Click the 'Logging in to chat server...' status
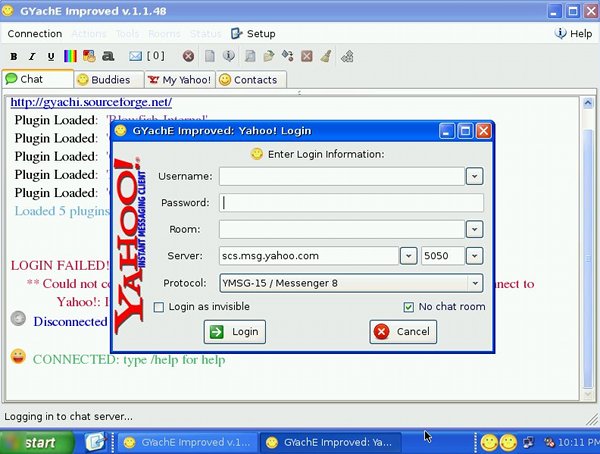 pyautogui.click(x=68, y=416)
